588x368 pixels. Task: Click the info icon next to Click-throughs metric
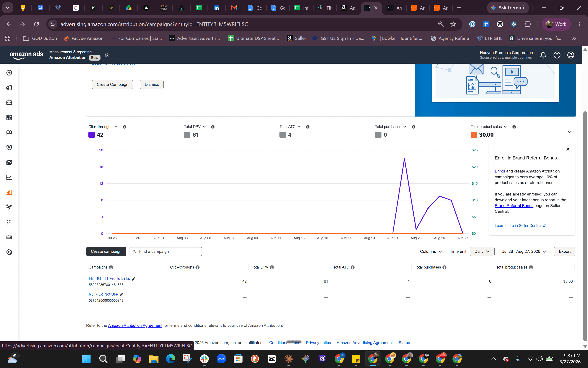(124, 127)
